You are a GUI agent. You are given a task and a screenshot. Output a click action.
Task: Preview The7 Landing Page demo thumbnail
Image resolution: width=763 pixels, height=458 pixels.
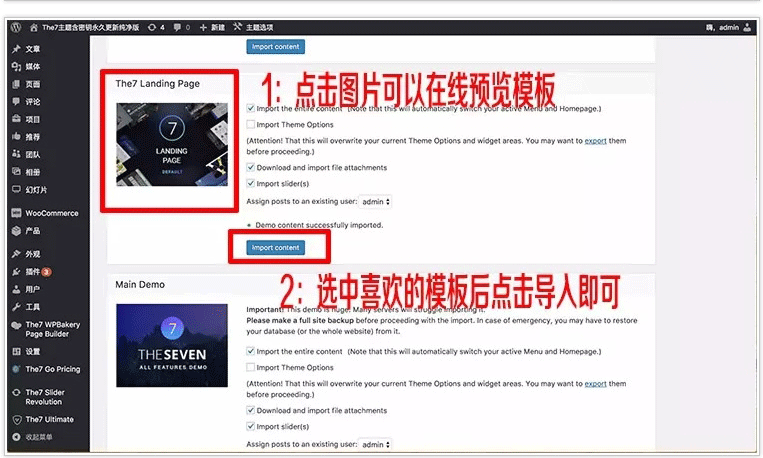pyautogui.click(x=172, y=145)
